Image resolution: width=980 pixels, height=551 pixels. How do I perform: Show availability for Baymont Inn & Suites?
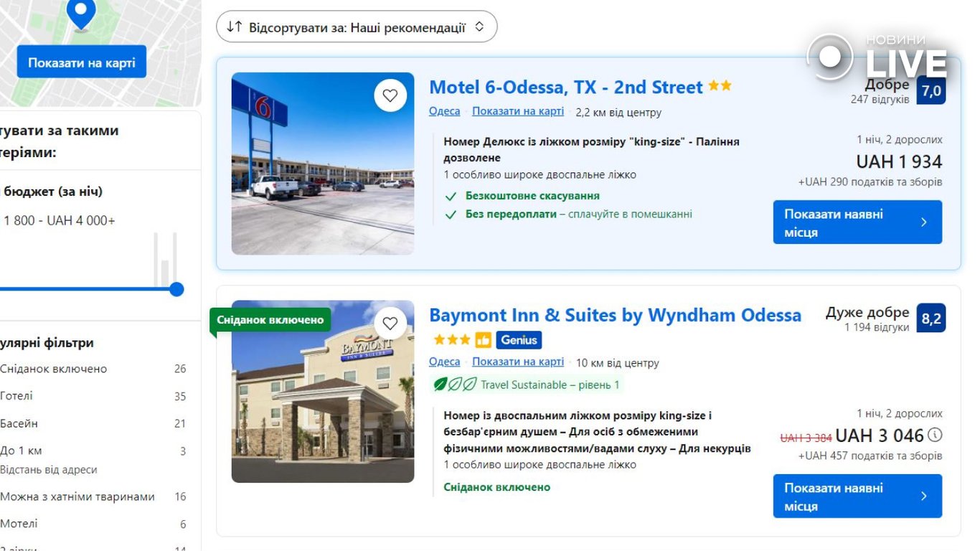(x=857, y=496)
